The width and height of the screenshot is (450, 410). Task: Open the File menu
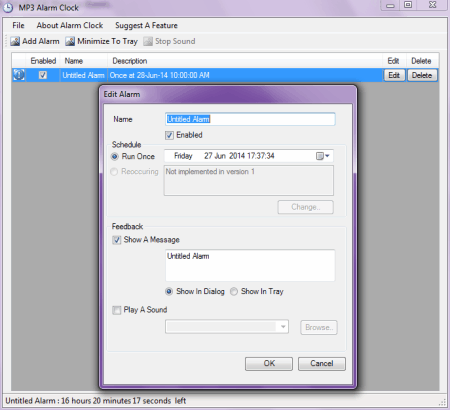18,25
